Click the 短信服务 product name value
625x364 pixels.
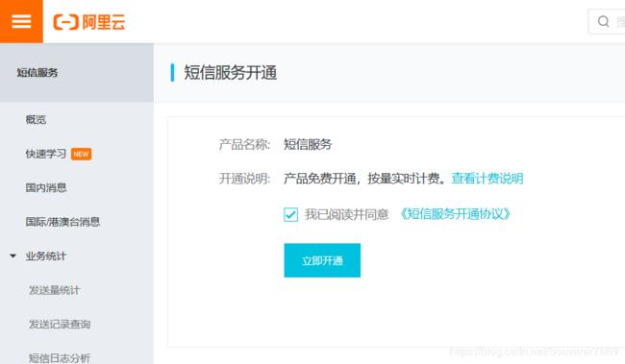(x=308, y=144)
